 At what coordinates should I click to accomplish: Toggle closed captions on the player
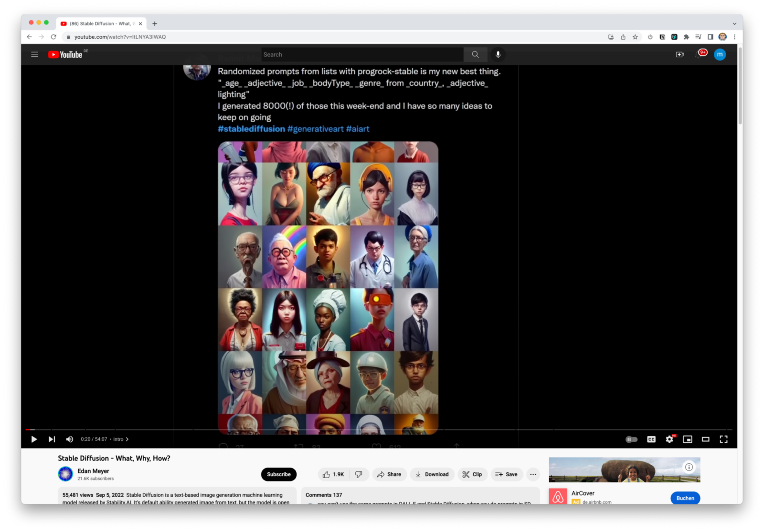tap(651, 439)
